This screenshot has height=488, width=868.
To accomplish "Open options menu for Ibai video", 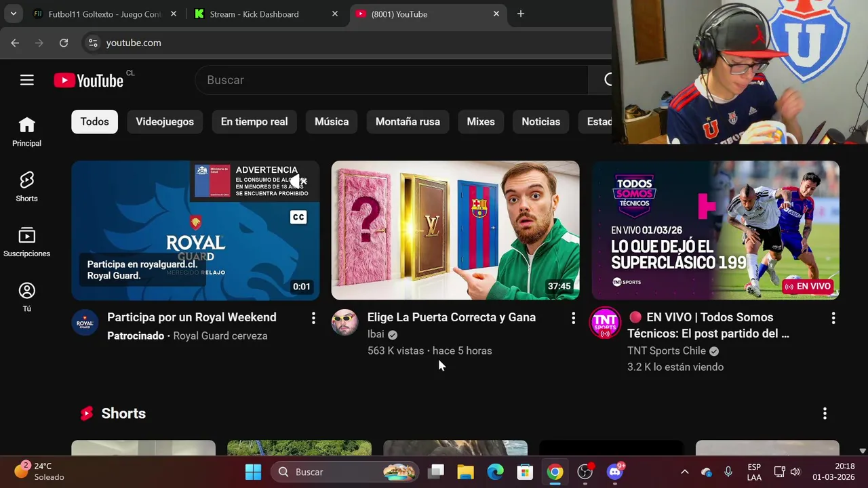I will [573, 318].
